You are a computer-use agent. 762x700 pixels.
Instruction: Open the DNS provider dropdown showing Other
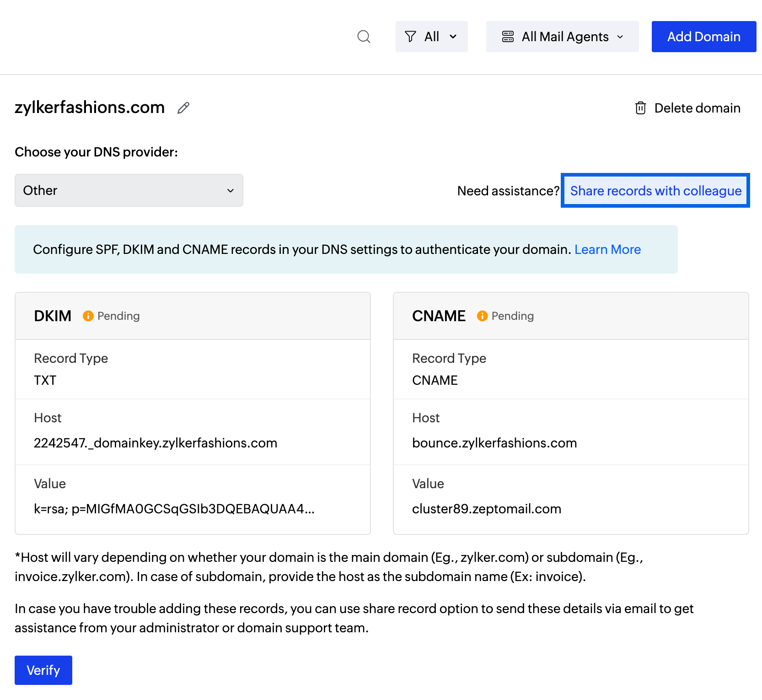pos(129,190)
